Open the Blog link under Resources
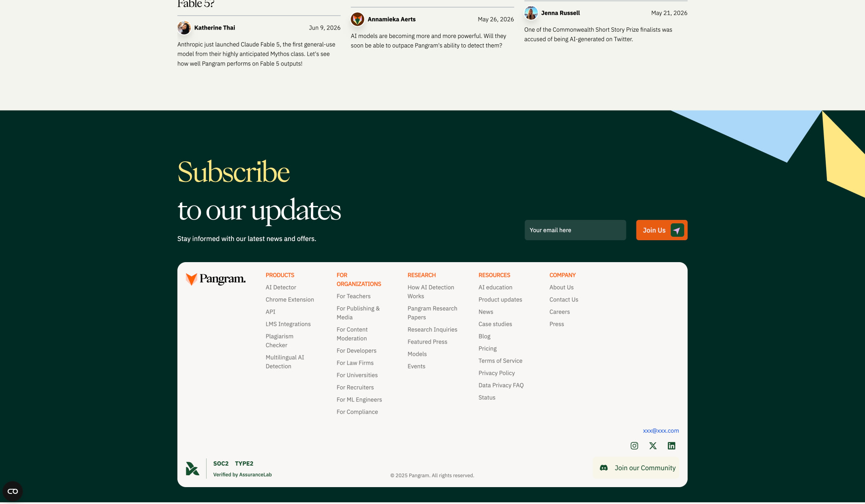This screenshot has height=504, width=865. [484, 336]
